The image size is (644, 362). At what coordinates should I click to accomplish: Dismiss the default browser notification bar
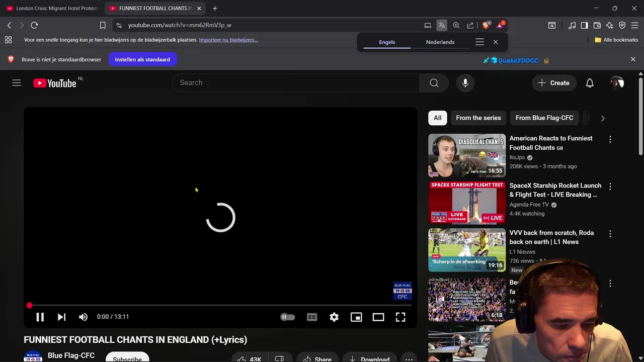pyautogui.click(x=633, y=59)
